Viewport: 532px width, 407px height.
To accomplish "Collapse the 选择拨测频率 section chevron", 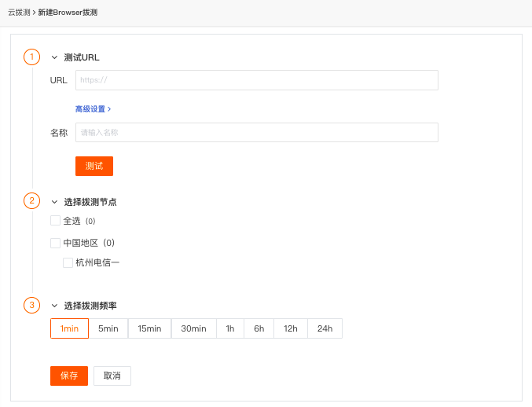I will pyautogui.click(x=54, y=306).
